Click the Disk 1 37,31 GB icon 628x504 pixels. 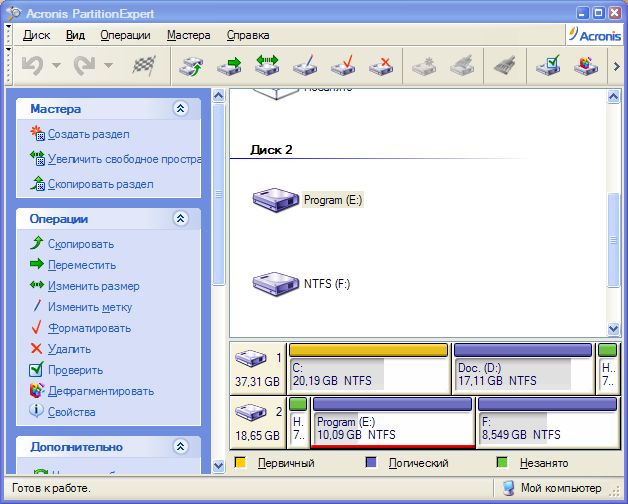251,358
